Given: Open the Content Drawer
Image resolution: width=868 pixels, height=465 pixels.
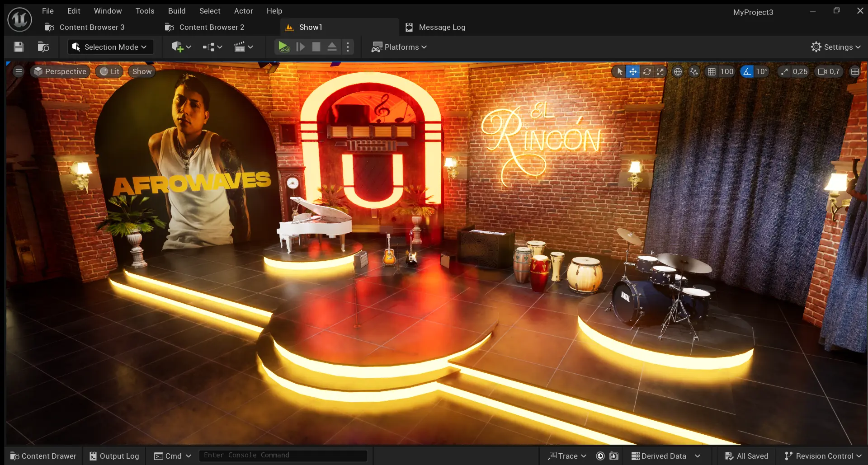Looking at the screenshot, I should 43,456.
